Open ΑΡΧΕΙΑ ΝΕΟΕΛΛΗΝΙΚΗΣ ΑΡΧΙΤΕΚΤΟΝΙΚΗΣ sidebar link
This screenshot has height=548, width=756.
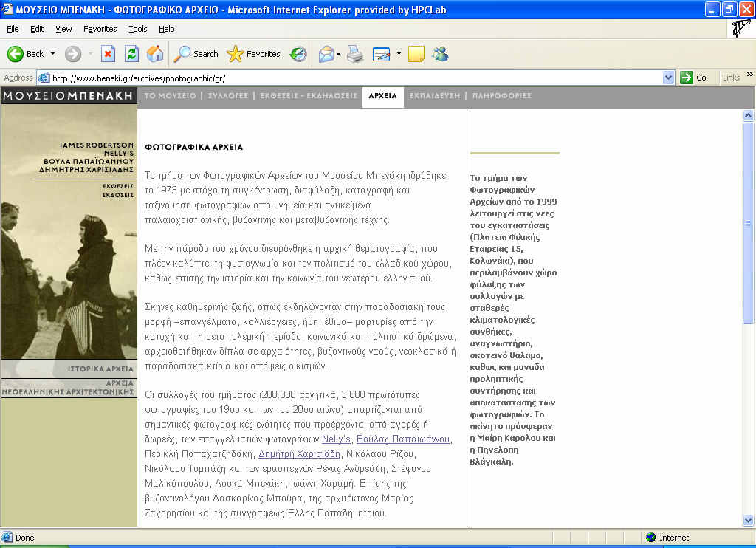(x=68, y=387)
